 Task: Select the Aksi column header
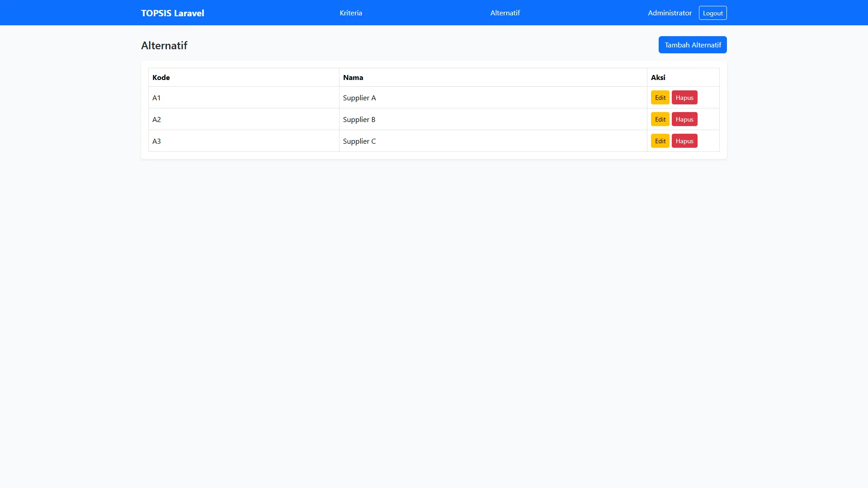[x=683, y=77]
